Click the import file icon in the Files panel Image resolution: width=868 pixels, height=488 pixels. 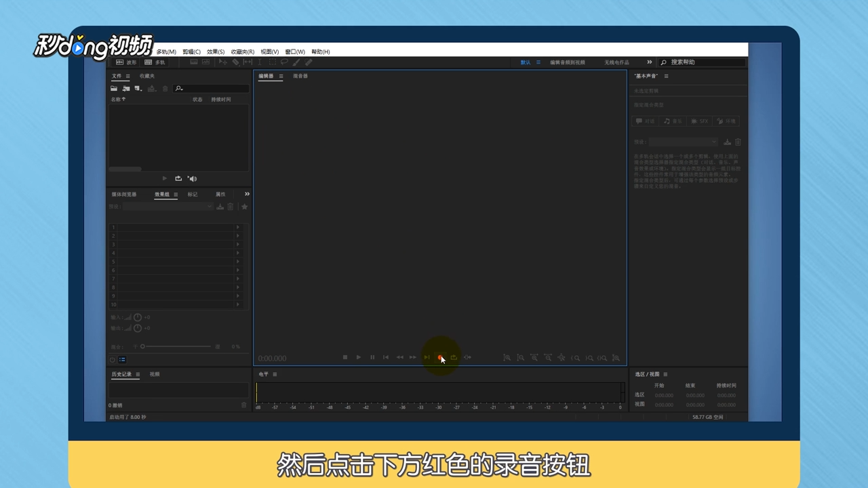[126, 88]
